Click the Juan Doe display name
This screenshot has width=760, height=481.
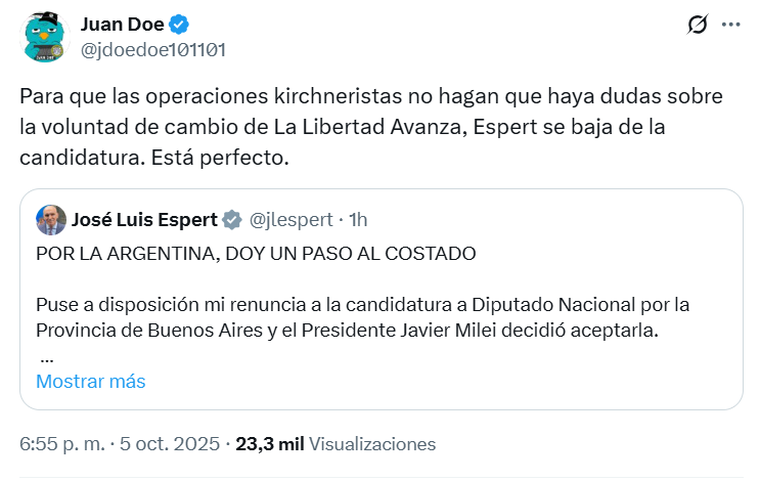[x=123, y=24]
